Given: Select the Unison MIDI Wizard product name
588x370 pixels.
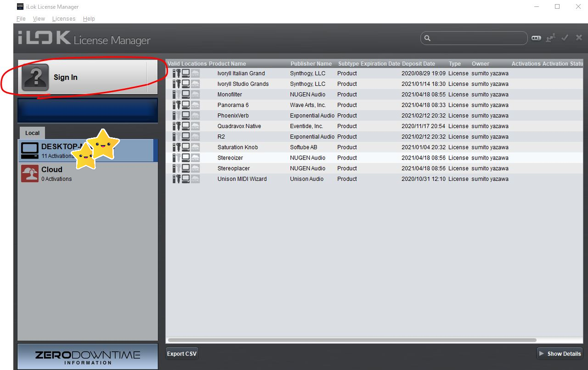Looking at the screenshot, I should pos(242,179).
